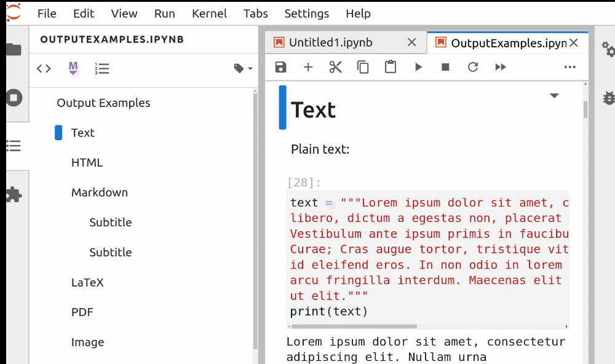Open the Edit menu
The height and width of the screenshot is (364, 615).
(84, 14)
